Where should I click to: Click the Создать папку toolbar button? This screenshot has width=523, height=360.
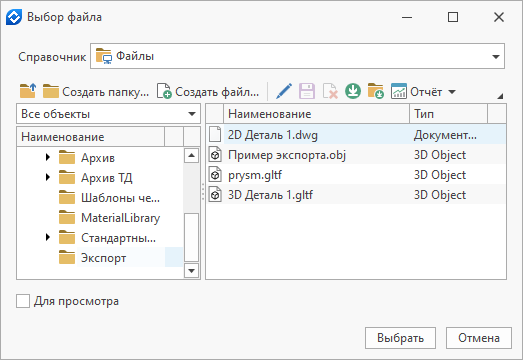[96, 91]
